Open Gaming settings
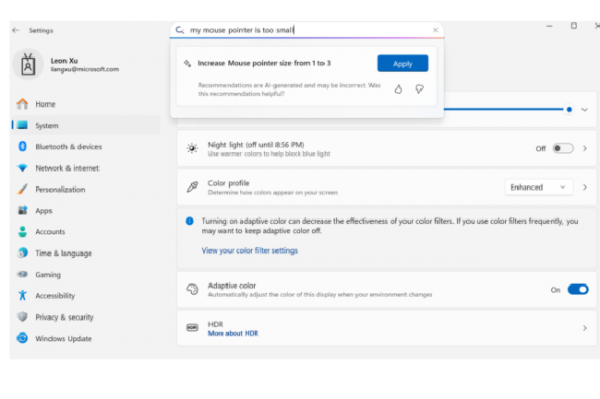 click(x=86, y=274)
